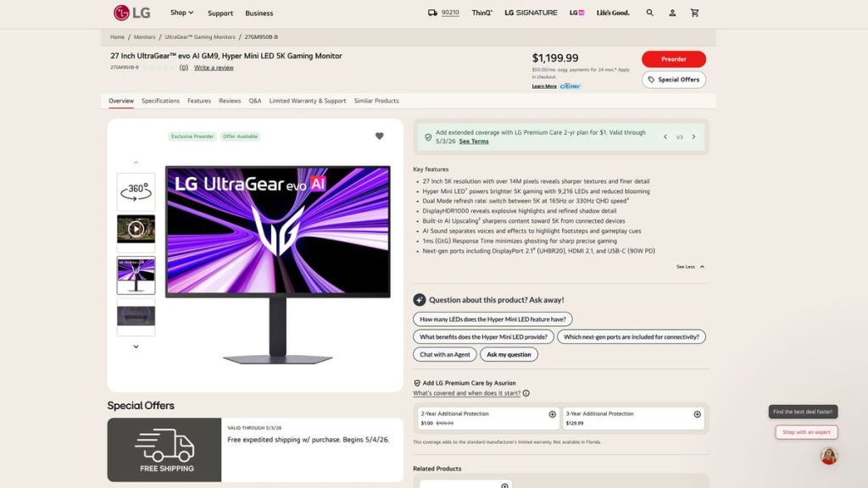This screenshot has height=488, width=868.
Task: Ask what benefits Hyper Mini LED provides
Action: (483, 337)
